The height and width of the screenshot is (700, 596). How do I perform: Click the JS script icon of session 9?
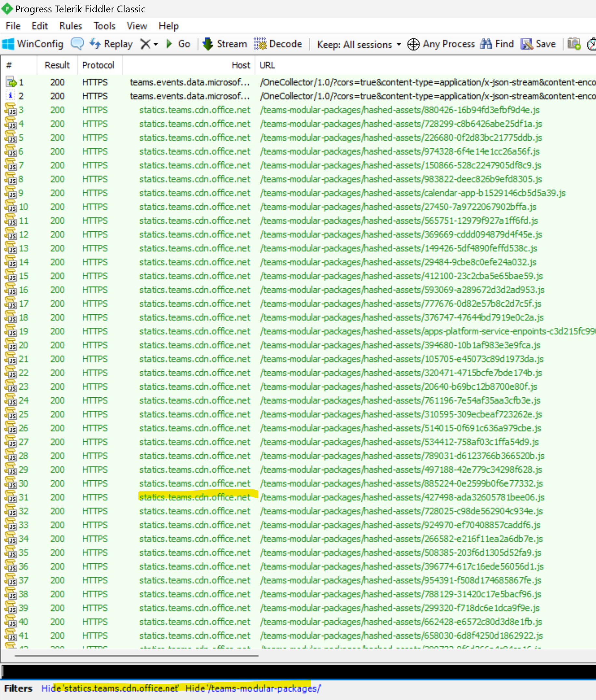pyautogui.click(x=10, y=193)
